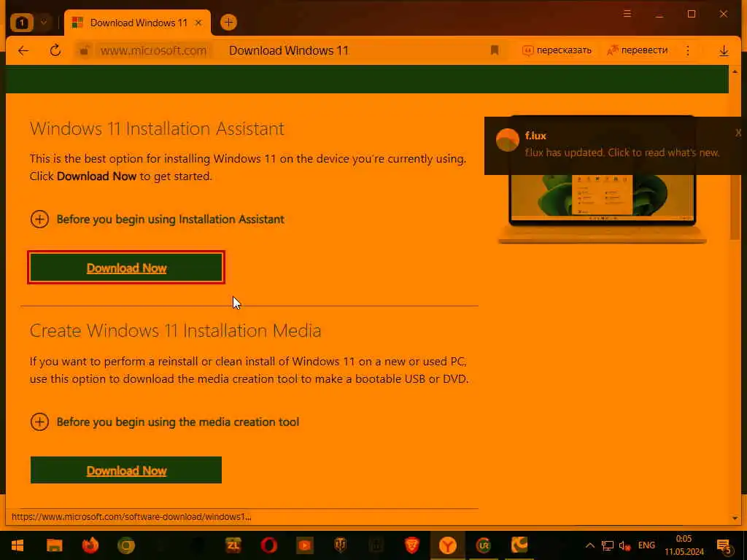
Task: Open File Explorer from the taskbar
Action: point(54,545)
